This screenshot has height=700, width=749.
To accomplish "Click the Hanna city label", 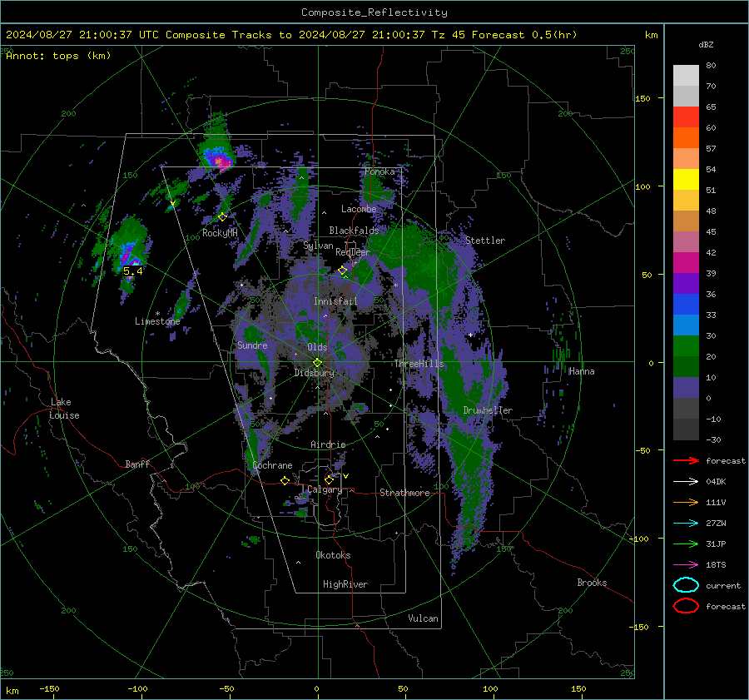I will coord(582,371).
